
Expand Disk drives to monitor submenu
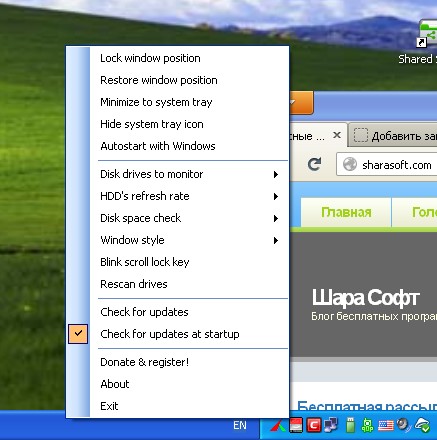[x=177, y=174]
